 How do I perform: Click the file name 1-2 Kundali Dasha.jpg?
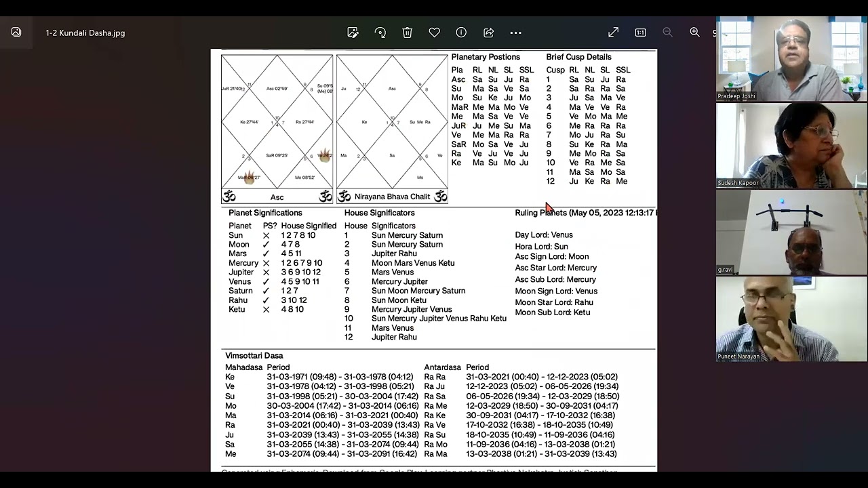pyautogui.click(x=85, y=33)
